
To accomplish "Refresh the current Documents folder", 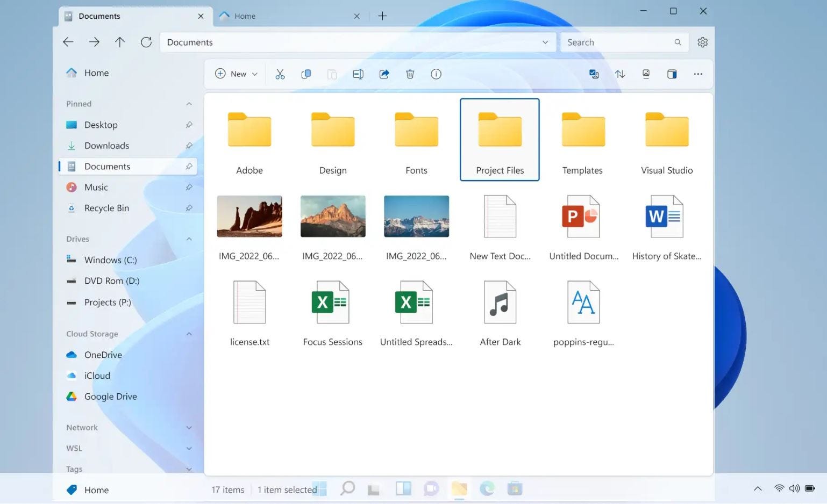I will click(146, 42).
